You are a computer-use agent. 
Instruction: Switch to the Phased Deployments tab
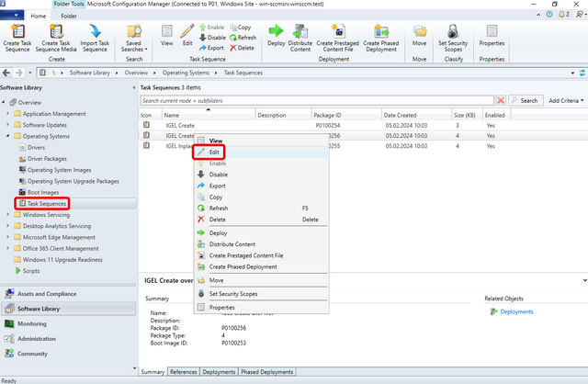point(266,372)
